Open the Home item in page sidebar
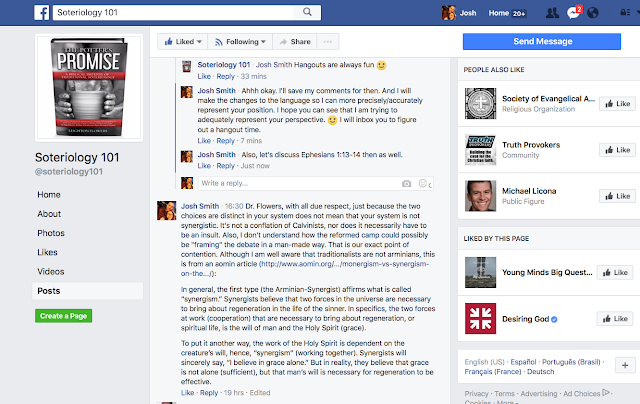Screen dimensions: 640x404 (x=49, y=195)
